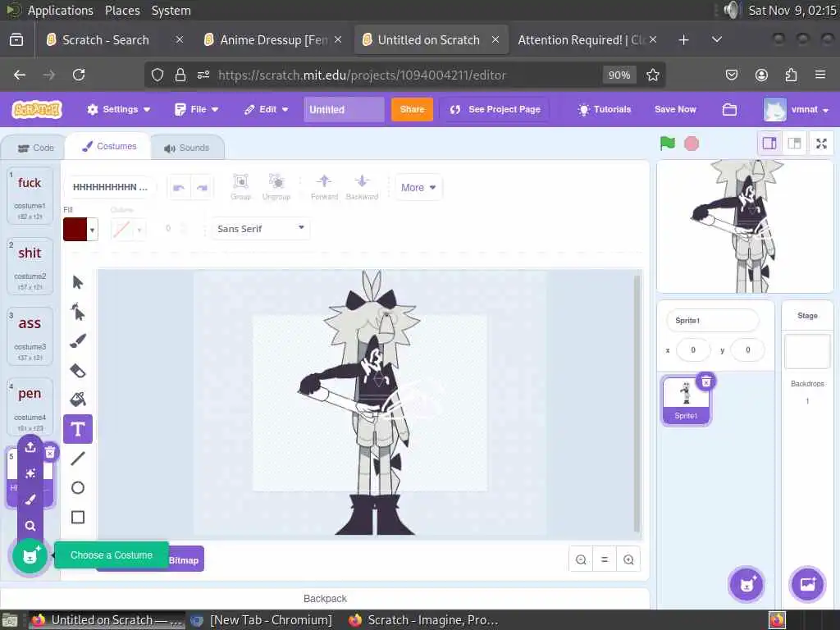
Task: Move selection Forward
Action: coord(324,187)
